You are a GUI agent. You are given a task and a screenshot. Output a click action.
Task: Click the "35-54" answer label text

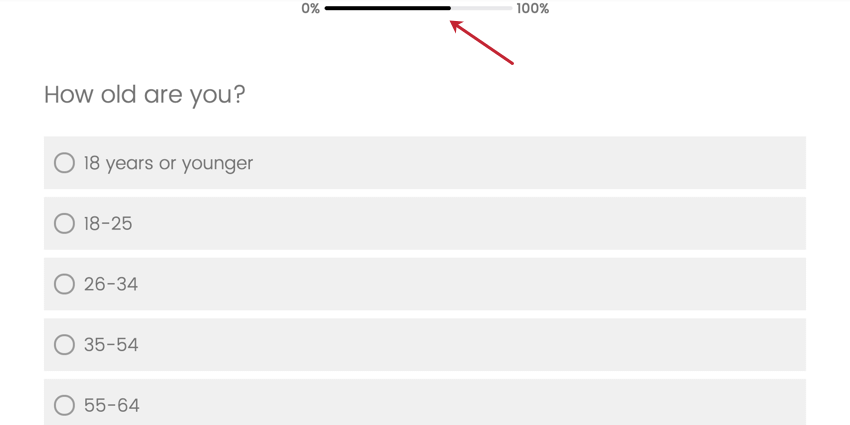[x=111, y=345]
